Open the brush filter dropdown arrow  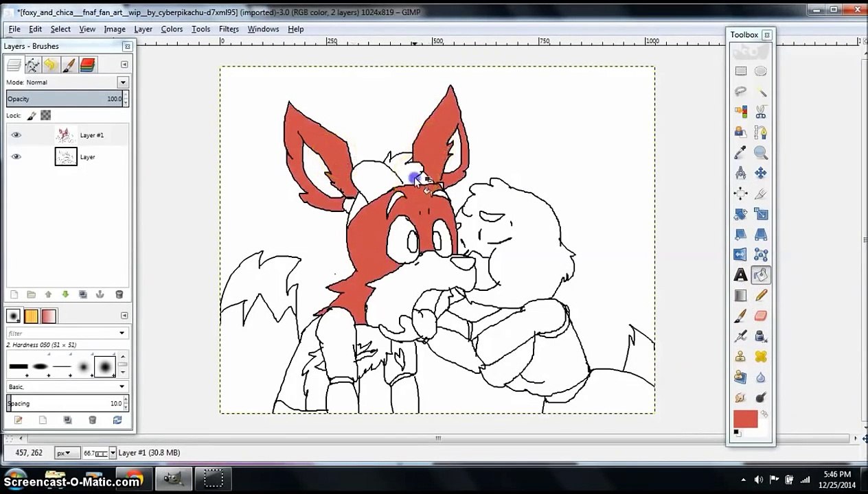click(x=122, y=333)
